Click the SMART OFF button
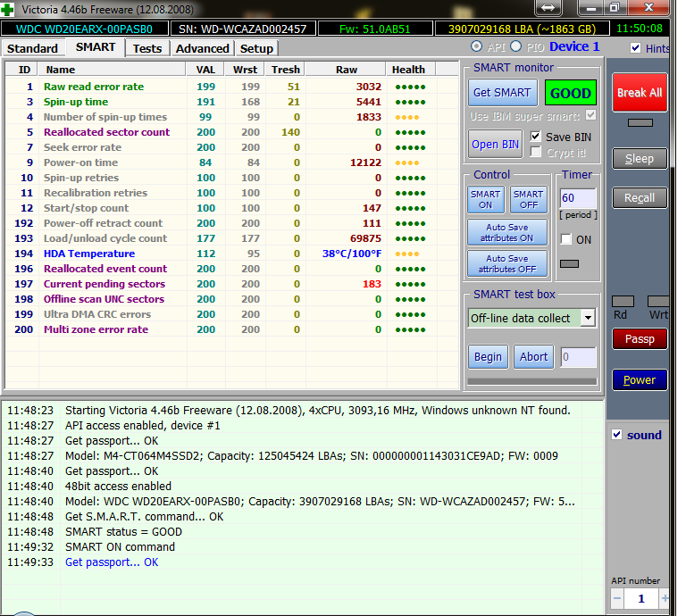The image size is (686, 616). [x=529, y=199]
